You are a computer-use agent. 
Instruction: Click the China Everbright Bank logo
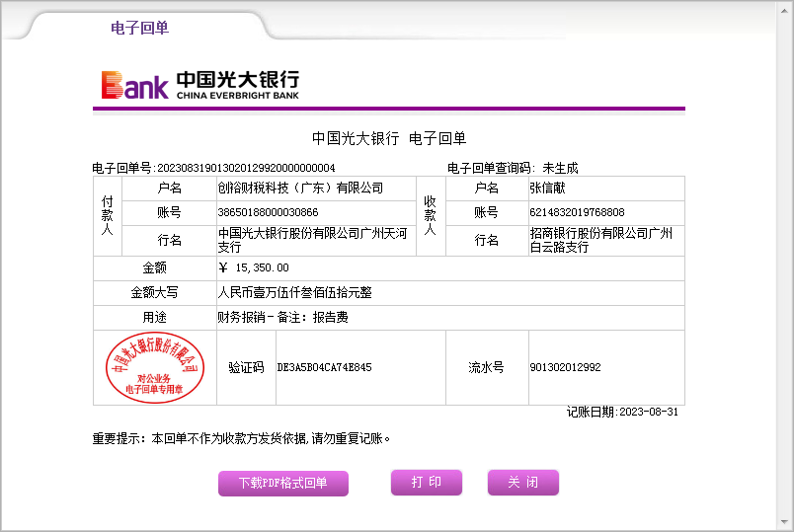(x=200, y=85)
